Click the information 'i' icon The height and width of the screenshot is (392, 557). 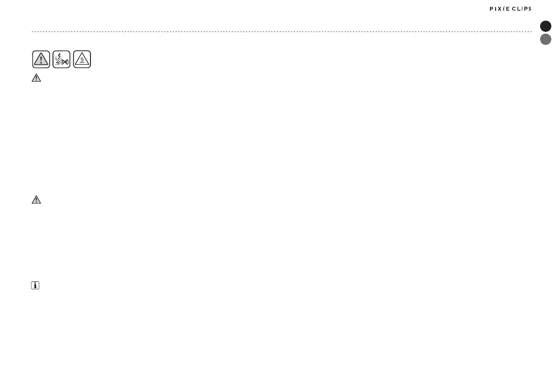click(x=35, y=286)
